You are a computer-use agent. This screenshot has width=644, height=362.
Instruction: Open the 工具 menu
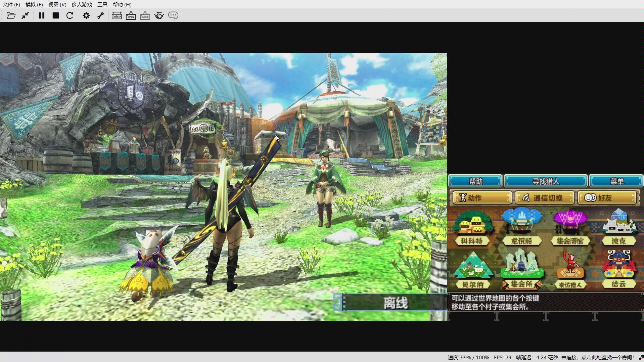pyautogui.click(x=102, y=4)
